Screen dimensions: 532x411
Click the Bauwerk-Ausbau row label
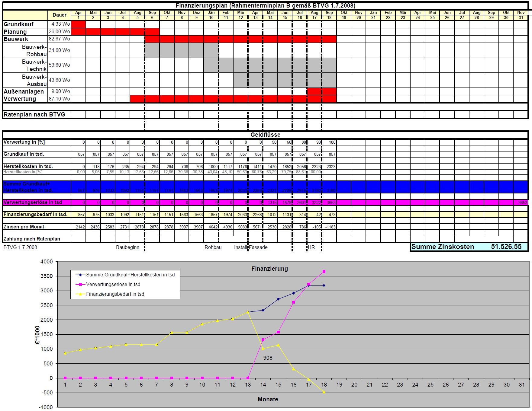(x=34, y=80)
